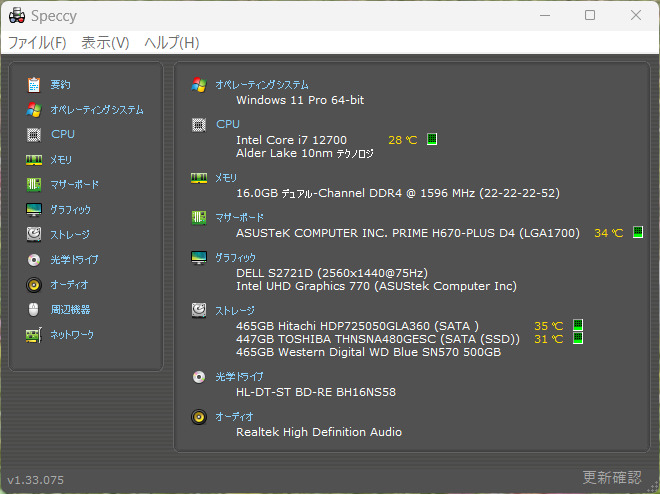Image resolution: width=660 pixels, height=494 pixels.
Task: Open the マザーボード icon in sidebar
Action: (34, 184)
